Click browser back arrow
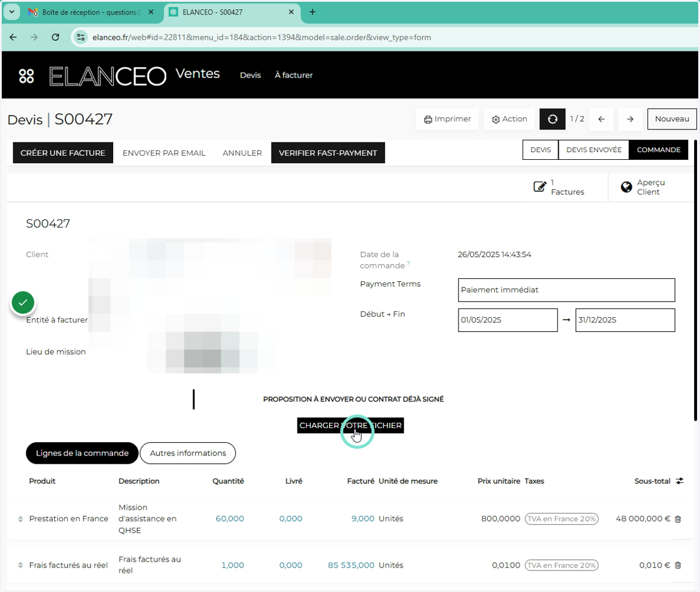The width and height of the screenshot is (700, 592). pyautogui.click(x=13, y=37)
